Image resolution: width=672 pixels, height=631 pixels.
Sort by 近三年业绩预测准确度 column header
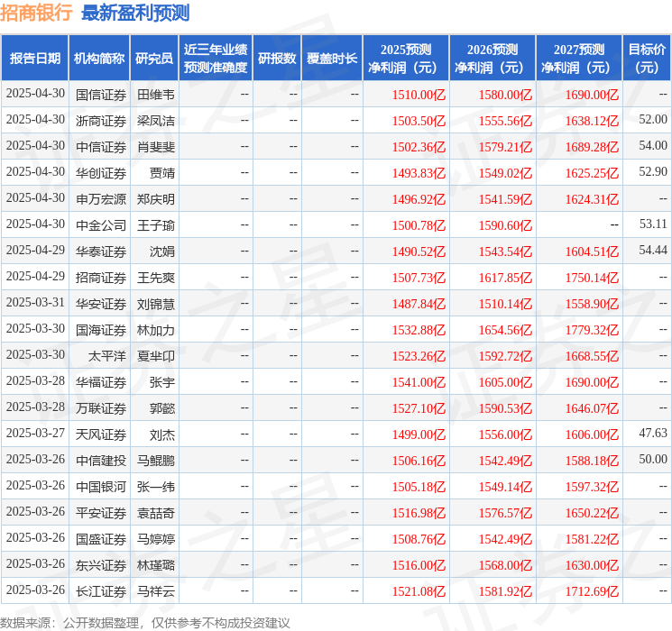point(216,58)
